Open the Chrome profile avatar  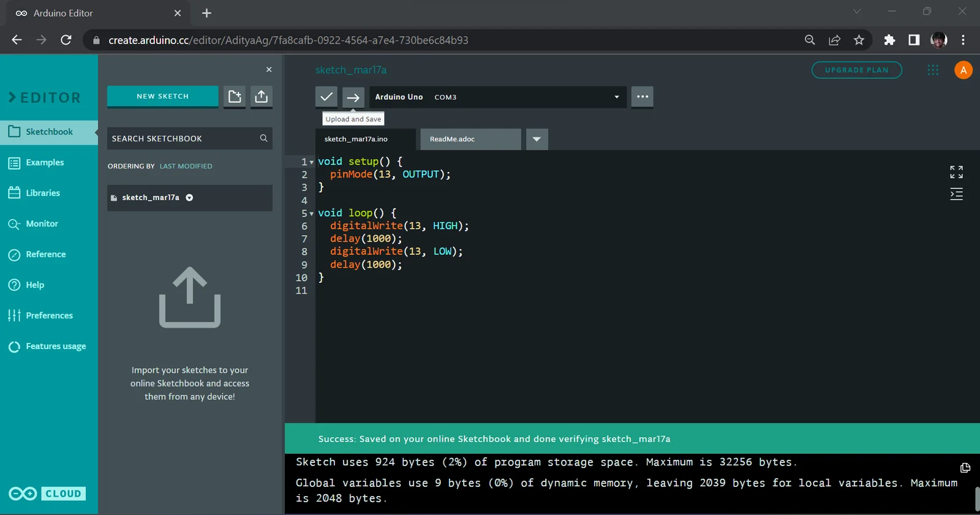(938, 40)
